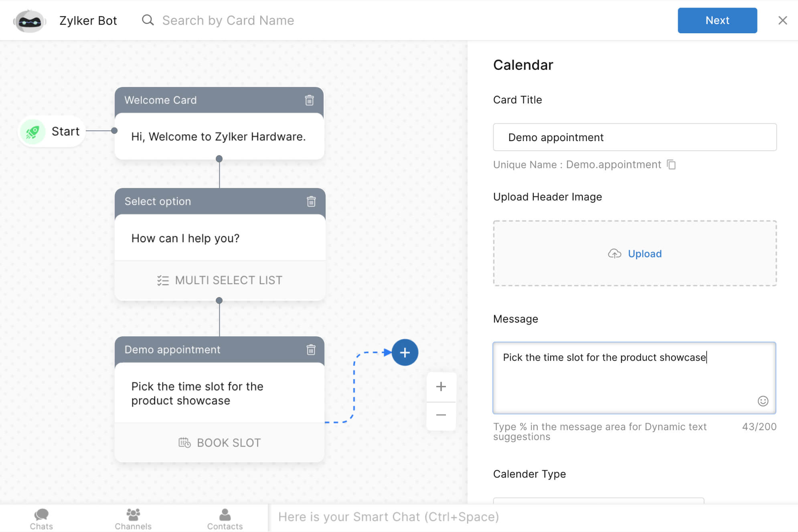Go to the Contacts tab
Image resolution: width=798 pixels, height=532 pixels.
225,519
